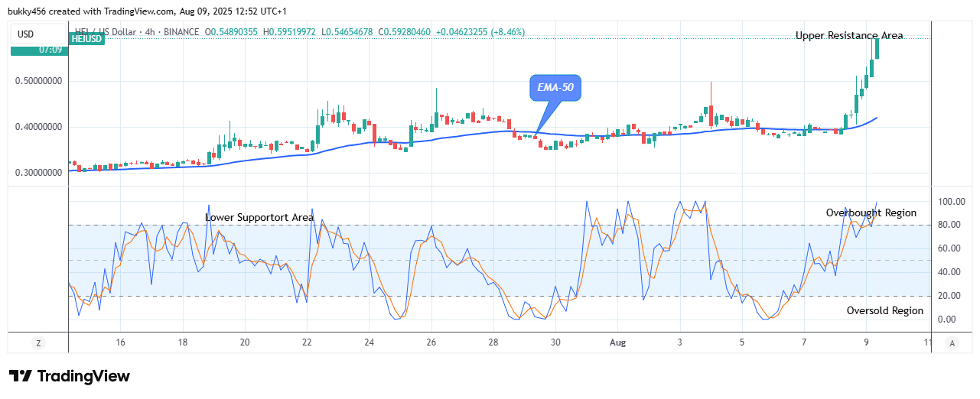Click the 100.00 oscillator scale label

[x=952, y=202]
